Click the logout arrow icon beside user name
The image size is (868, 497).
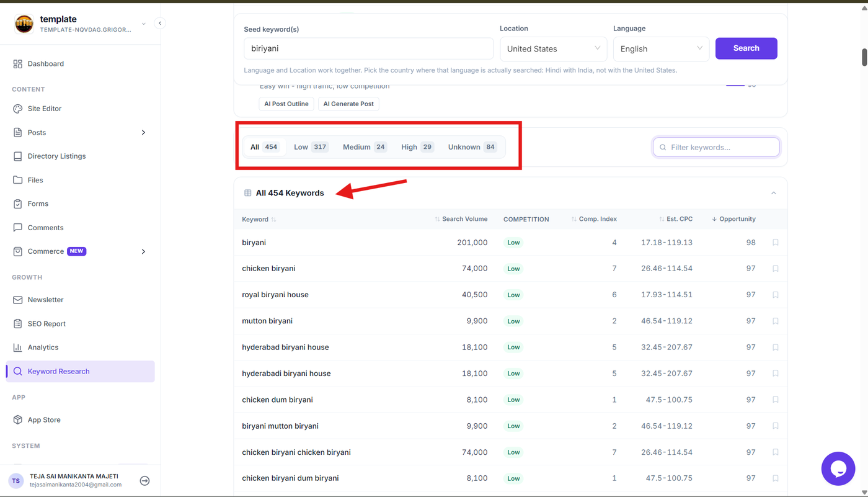144,481
